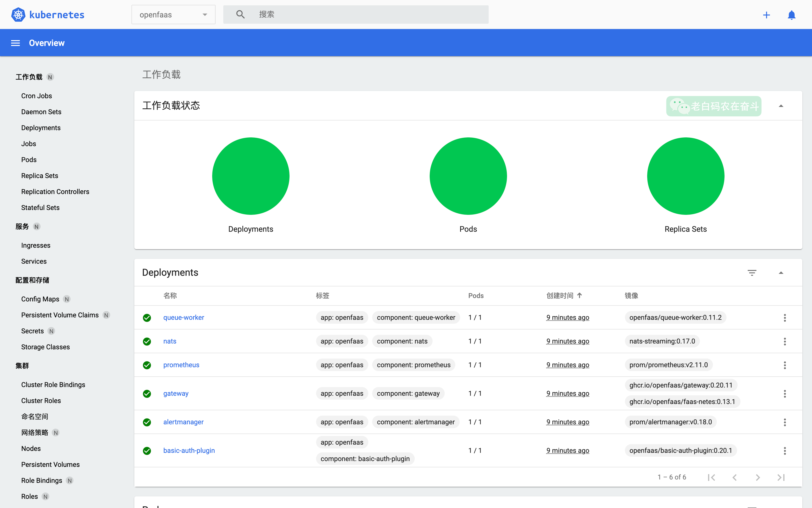Screen dimensions: 812x508
Task: Open Persistent Volume Claims in sidebar
Action: [60, 315]
